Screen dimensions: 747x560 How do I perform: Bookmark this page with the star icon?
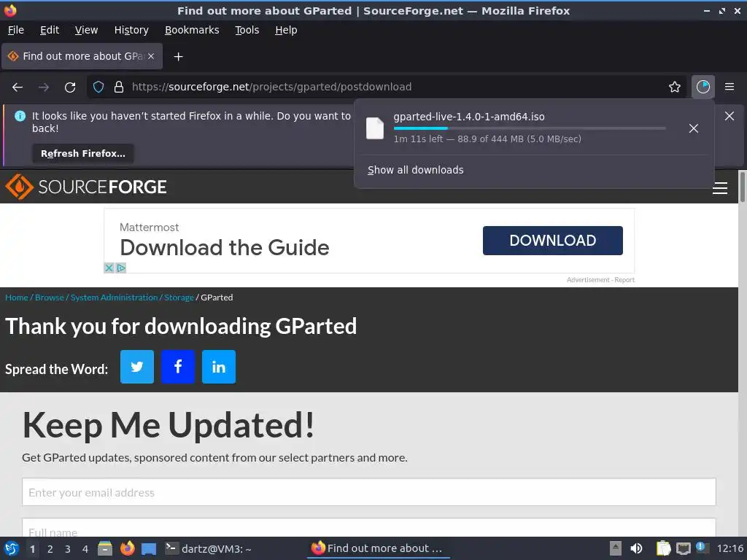click(675, 87)
